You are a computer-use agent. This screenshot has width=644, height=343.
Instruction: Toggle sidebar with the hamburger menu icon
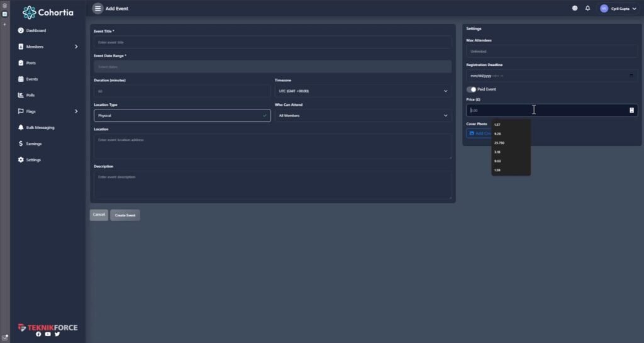97,8
